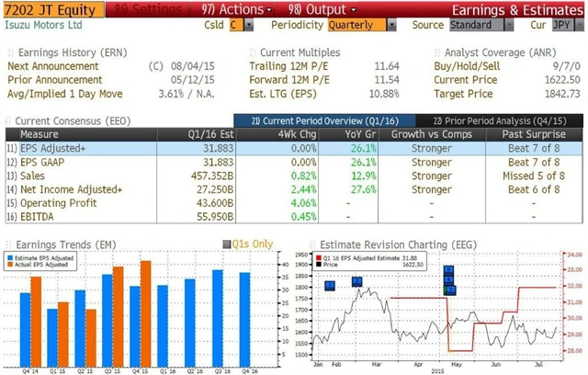The height and width of the screenshot is (375, 588).
Task: Click the Standard source field
Action: (477, 25)
